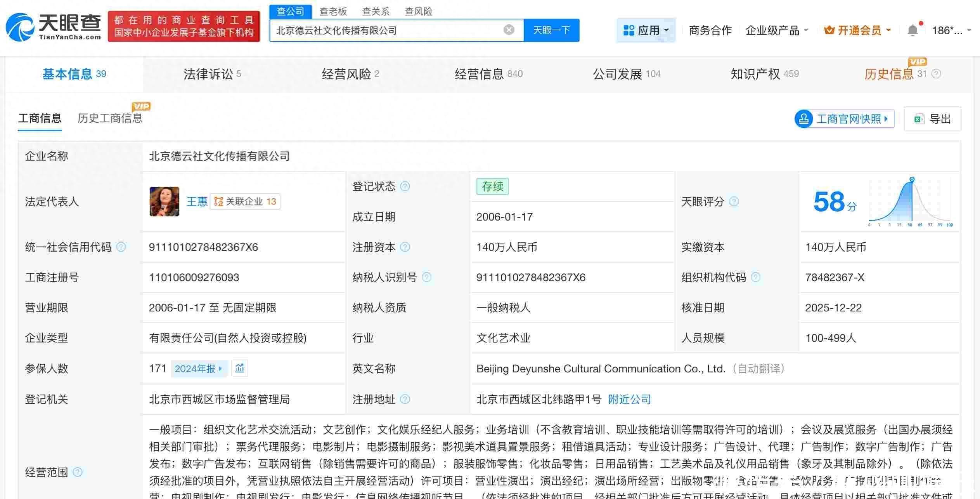Click the TianYanCha logo icon
This screenshot has width=980, height=499.
point(20,27)
